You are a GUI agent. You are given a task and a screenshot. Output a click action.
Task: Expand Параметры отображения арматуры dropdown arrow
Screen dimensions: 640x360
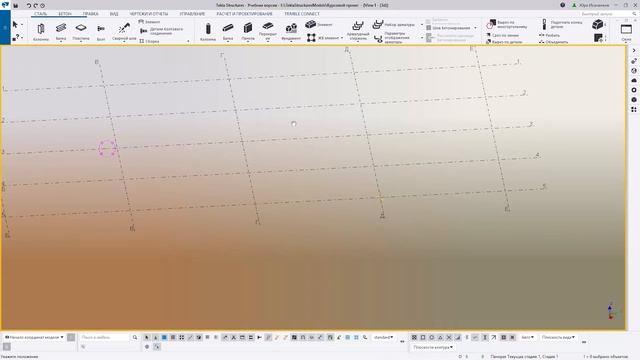422,38
